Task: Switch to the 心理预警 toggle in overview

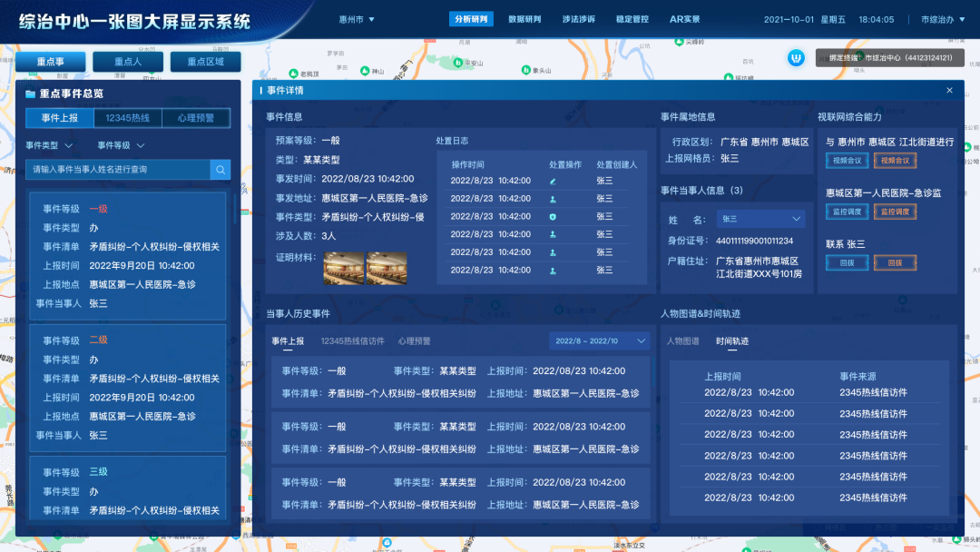Action: [195, 118]
